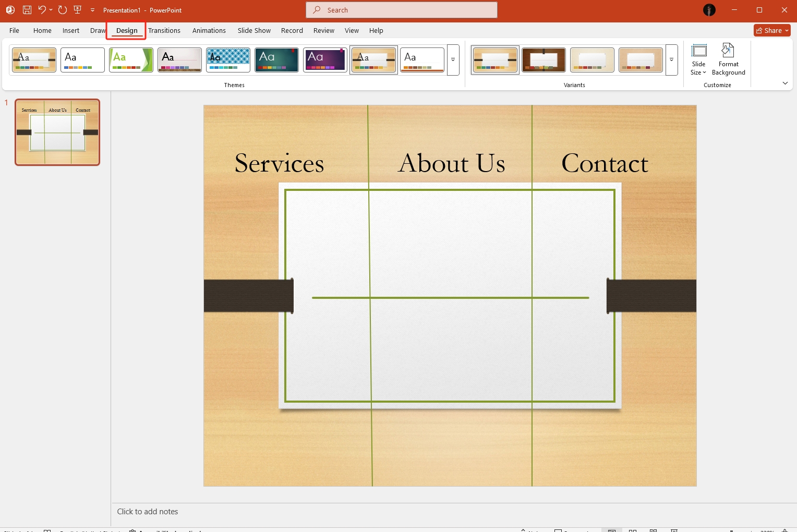The height and width of the screenshot is (532, 797).
Task: Open the File tab
Action: pyautogui.click(x=14, y=30)
